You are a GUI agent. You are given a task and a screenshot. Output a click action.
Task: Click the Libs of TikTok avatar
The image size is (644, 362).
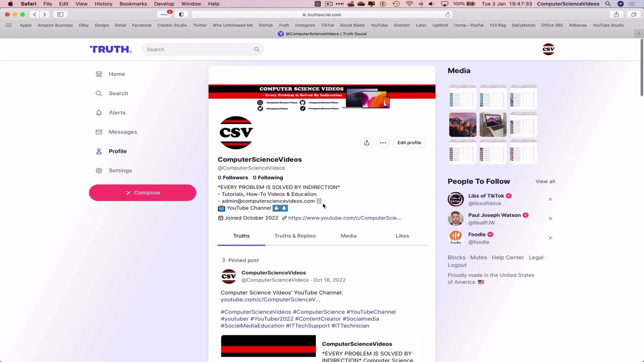[456, 200]
